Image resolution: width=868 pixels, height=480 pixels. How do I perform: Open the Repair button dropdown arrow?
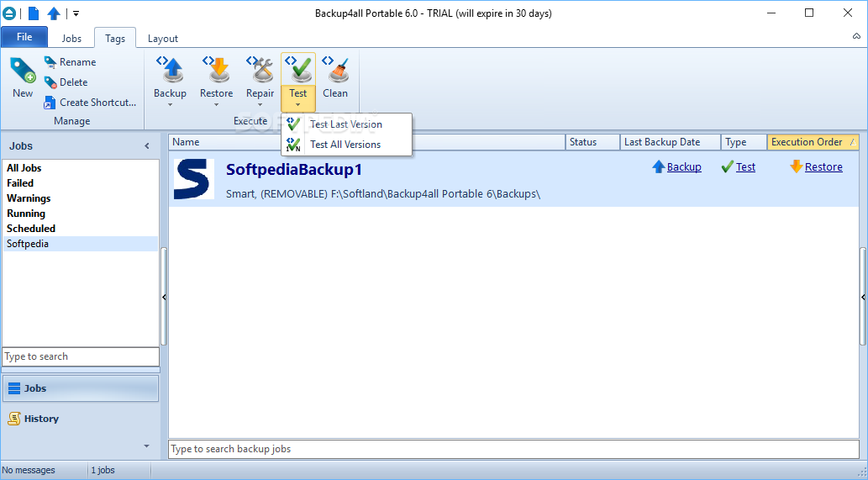260,105
